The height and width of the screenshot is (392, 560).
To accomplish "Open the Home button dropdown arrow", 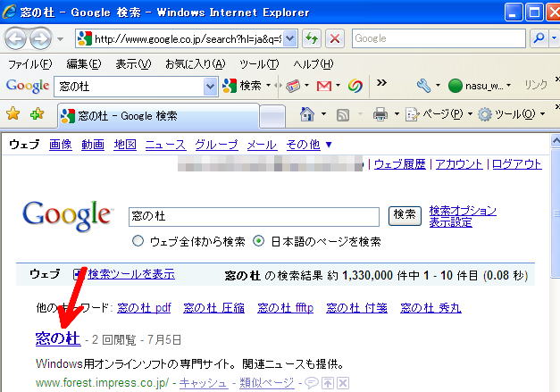I will pos(323,114).
